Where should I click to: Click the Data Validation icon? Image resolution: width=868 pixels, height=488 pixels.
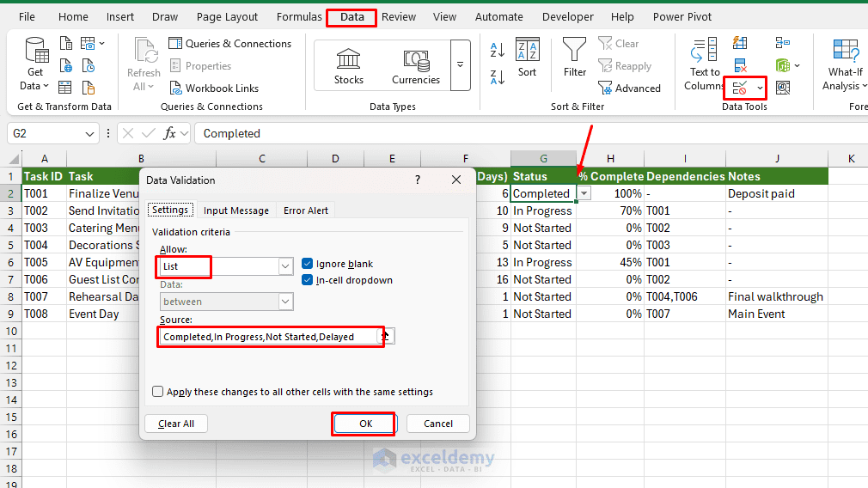pyautogui.click(x=740, y=88)
